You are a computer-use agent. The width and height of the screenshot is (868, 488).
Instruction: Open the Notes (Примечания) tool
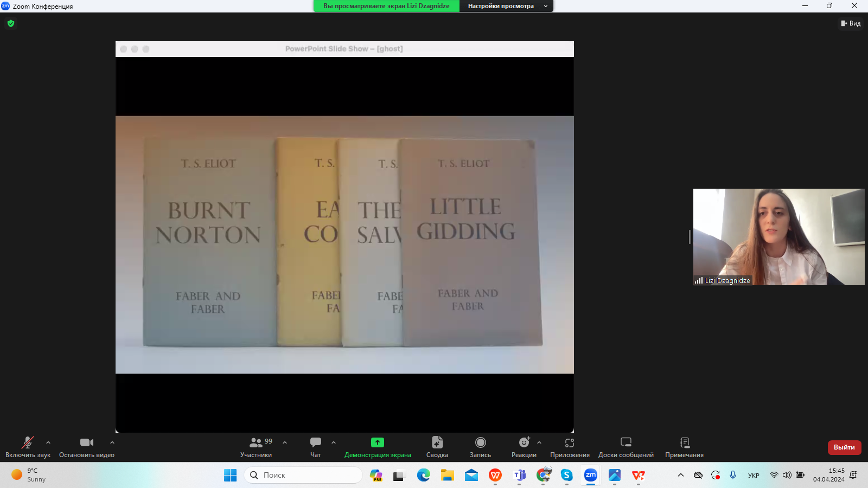point(684,447)
